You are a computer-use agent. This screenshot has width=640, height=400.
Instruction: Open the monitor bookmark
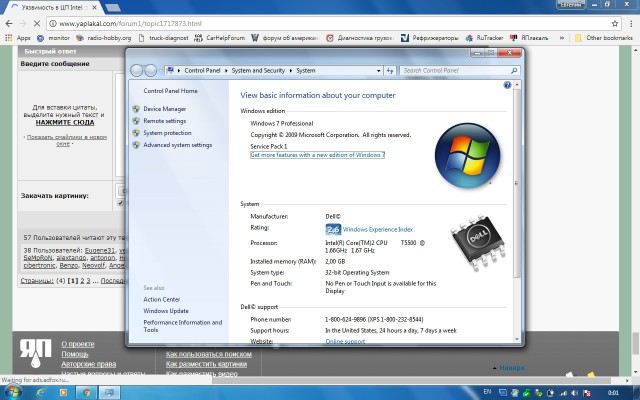(x=53, y=38)
